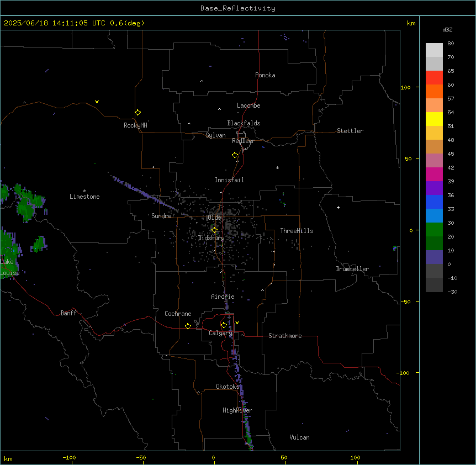Click the 80 value on dBZ scale
The image size is (476, 465).
tap(451, 44)
